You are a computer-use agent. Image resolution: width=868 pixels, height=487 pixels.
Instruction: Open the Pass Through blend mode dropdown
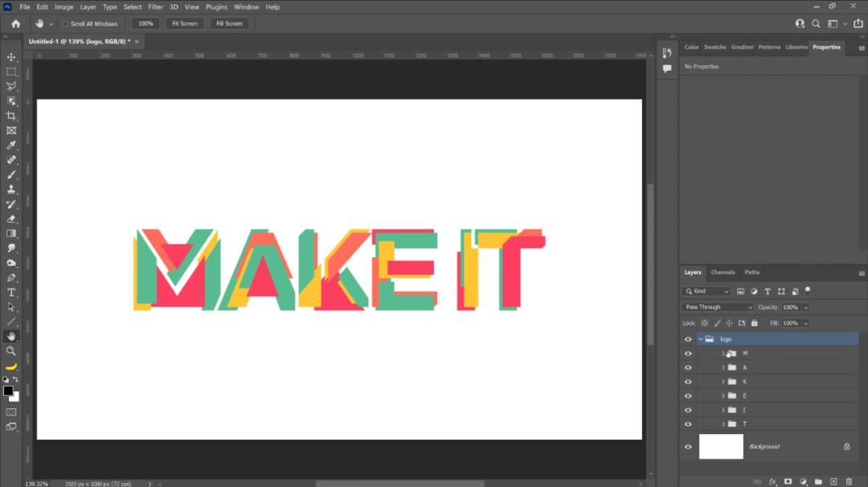tap(719, 307)
